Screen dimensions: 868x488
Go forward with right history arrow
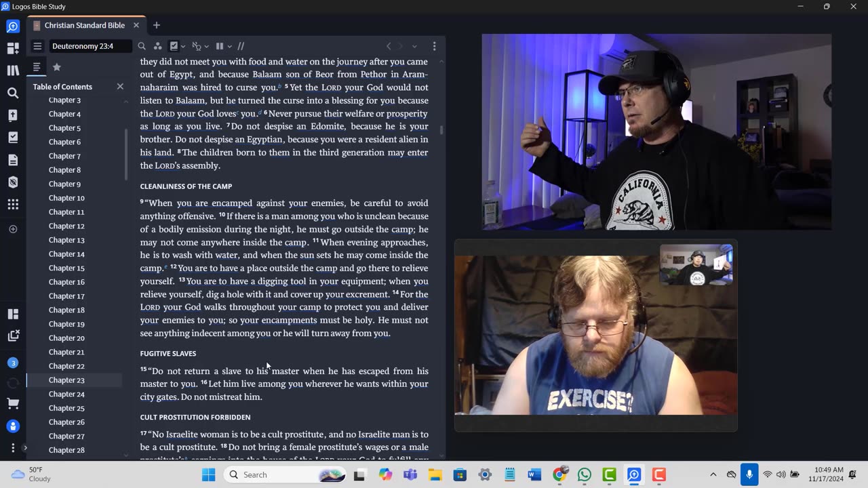tap(401, 46)
